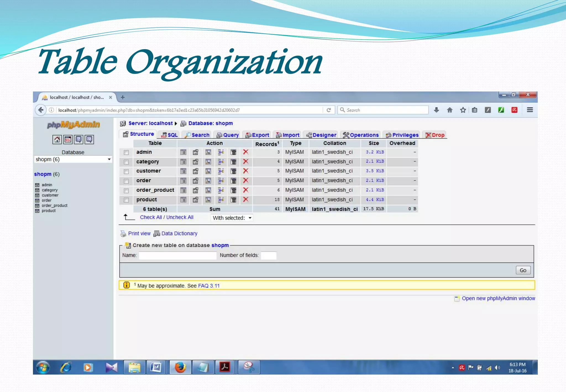The height and width of the screenshot is (392, 566).
Task: Click the Search icon for product table
Action: [x=208, y=200]
